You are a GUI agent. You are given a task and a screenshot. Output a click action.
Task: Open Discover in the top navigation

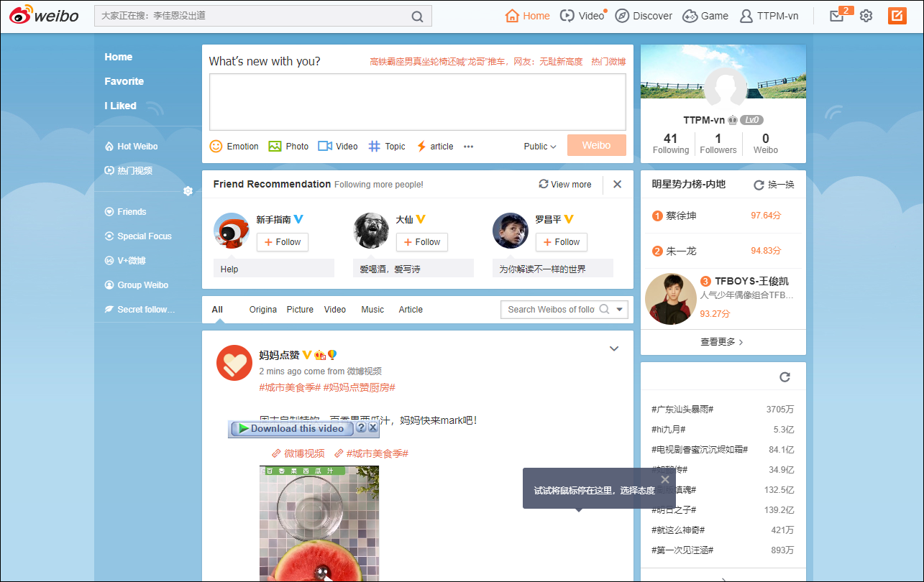click(643, 15)
